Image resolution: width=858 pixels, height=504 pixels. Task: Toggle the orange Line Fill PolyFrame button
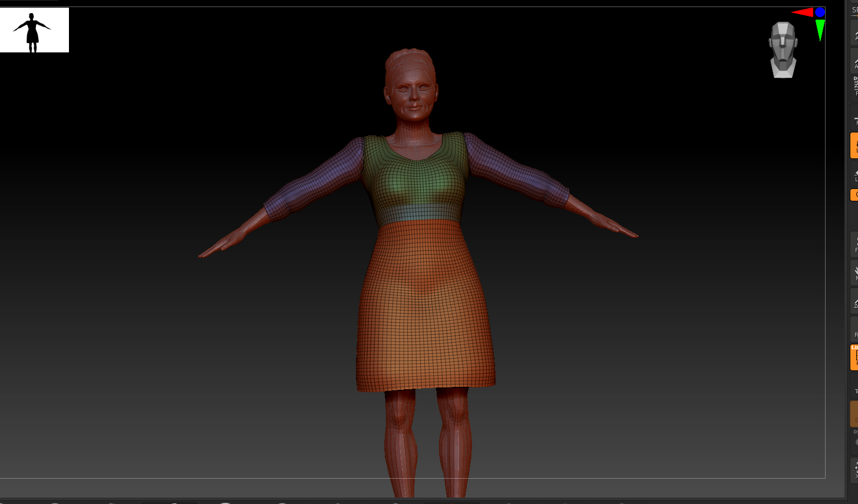coord(854,357)
